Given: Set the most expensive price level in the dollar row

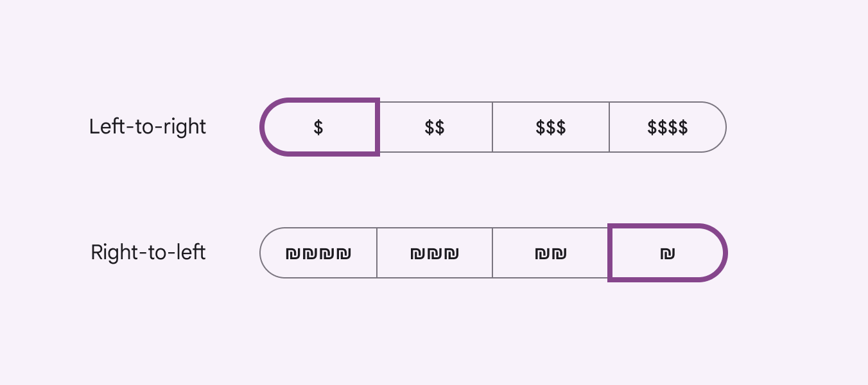Looking at the screenshot, I should coord(668,127).
